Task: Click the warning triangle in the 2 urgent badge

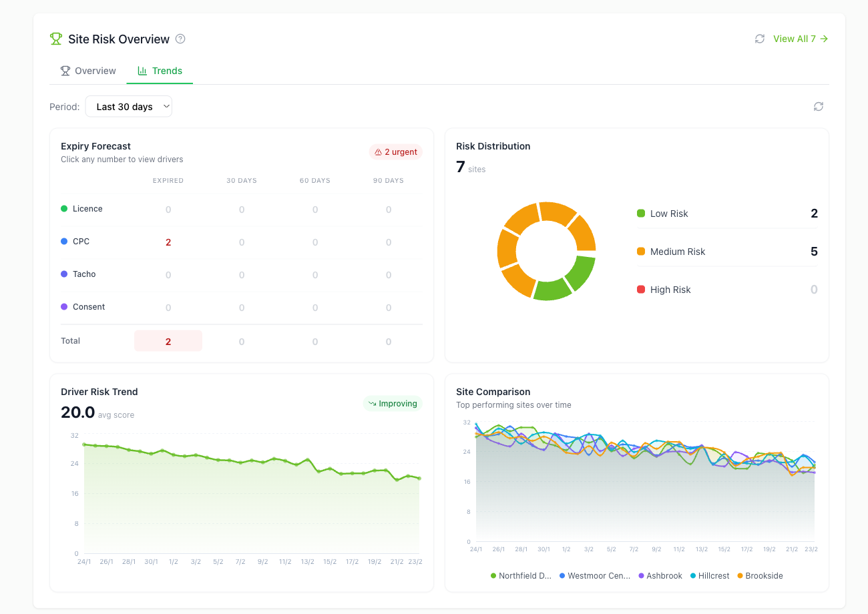Action: point(378,151)
